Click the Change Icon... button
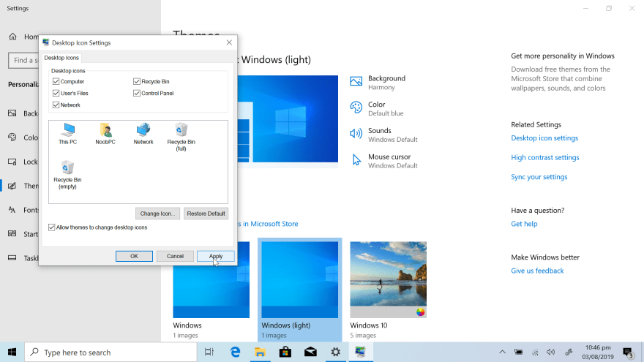 click(157, 214)
